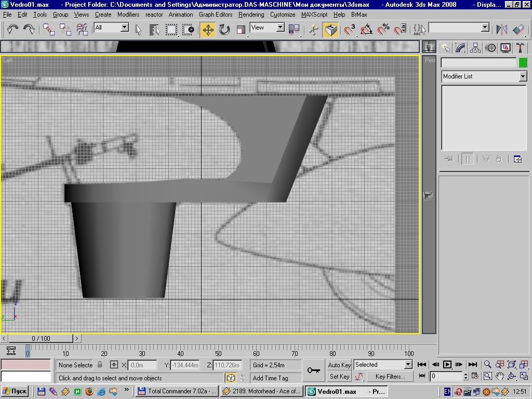The image size is (532, 399).
Task: Open the Graph Editors menu
Action: click(216, 15)
